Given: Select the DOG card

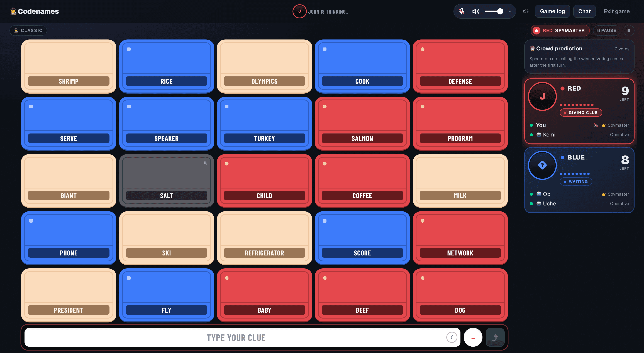Looking at the screenshot, I should [460, 295].
